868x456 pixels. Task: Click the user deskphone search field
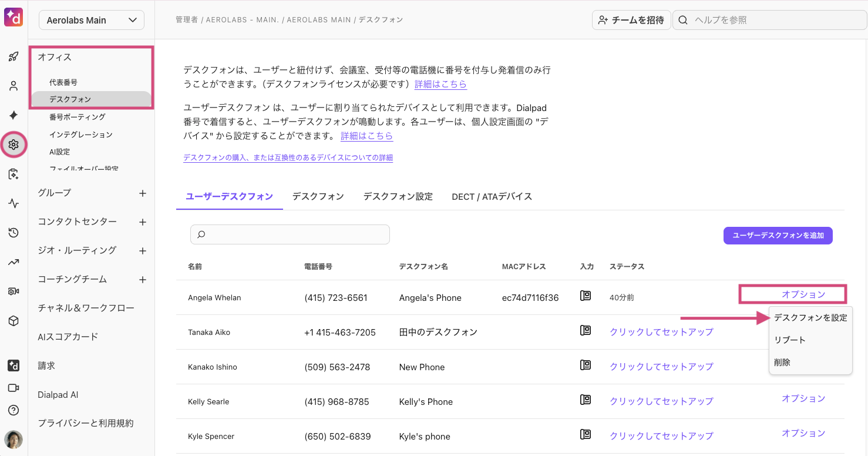(x=290, y=234)
